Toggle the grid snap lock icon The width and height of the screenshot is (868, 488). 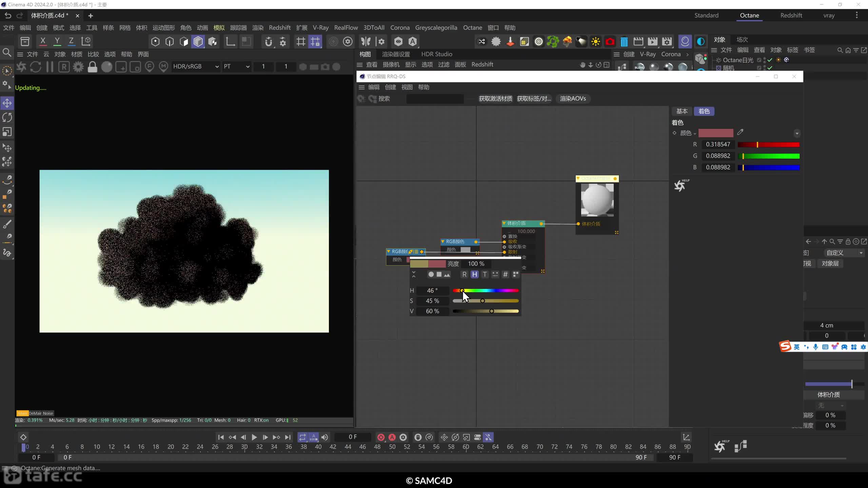315,42
